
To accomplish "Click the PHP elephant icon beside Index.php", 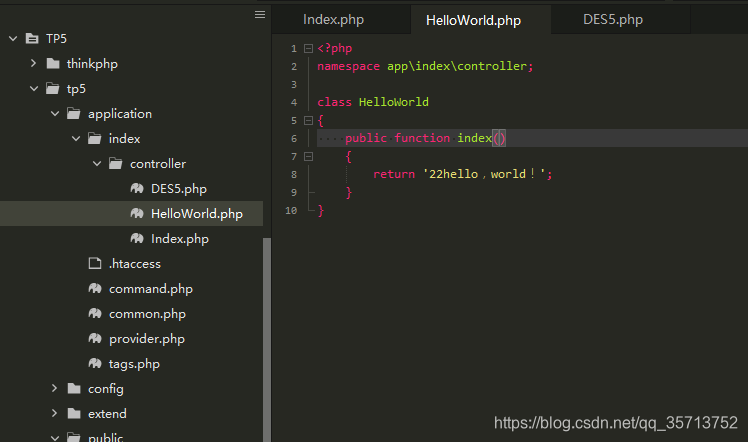I will tap(137, 238).
